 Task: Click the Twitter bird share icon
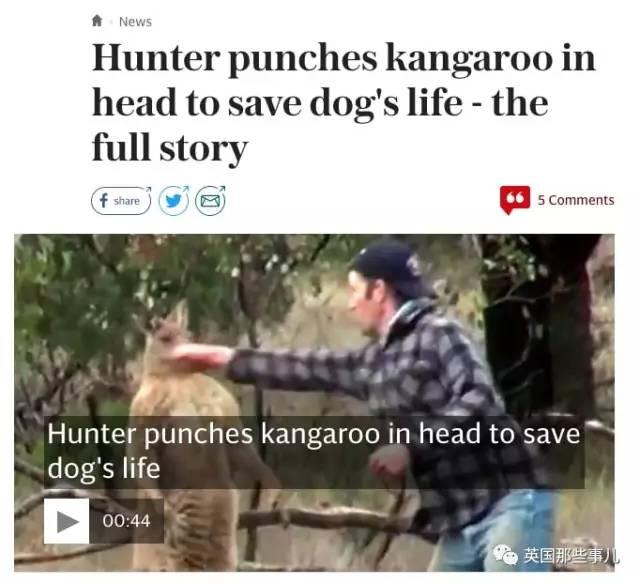click(173, 201)
